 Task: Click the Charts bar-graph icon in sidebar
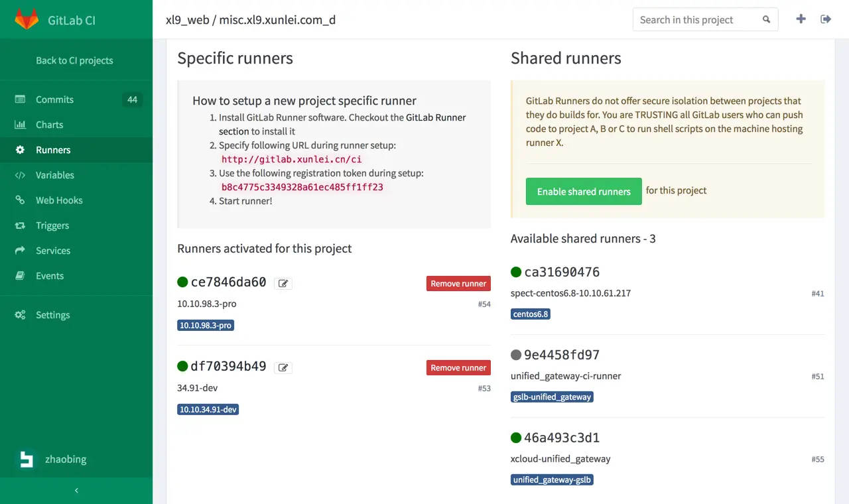[21, 125]
